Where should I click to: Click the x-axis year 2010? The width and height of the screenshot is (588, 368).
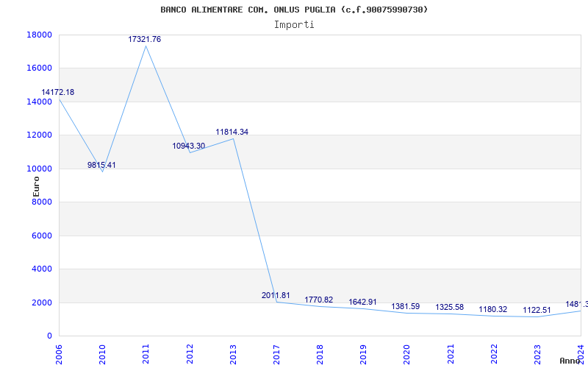pos(102,354)
